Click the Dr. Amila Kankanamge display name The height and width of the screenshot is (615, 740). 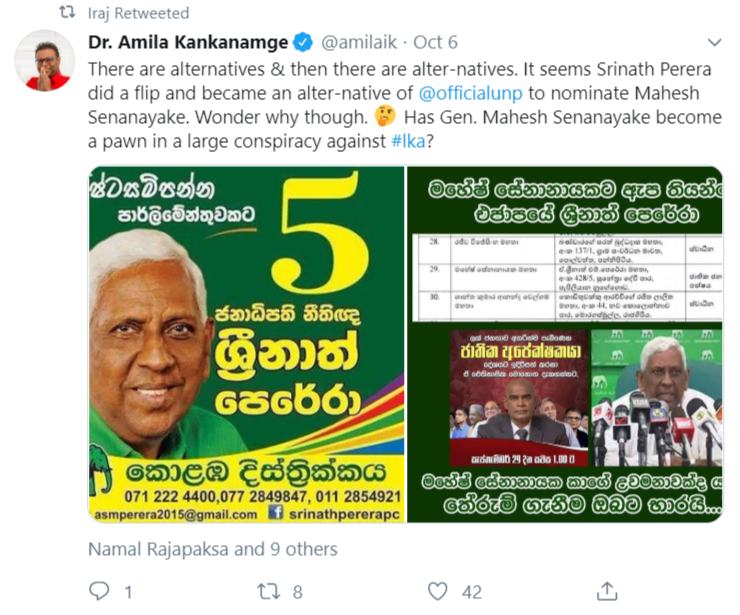(188, 42)
